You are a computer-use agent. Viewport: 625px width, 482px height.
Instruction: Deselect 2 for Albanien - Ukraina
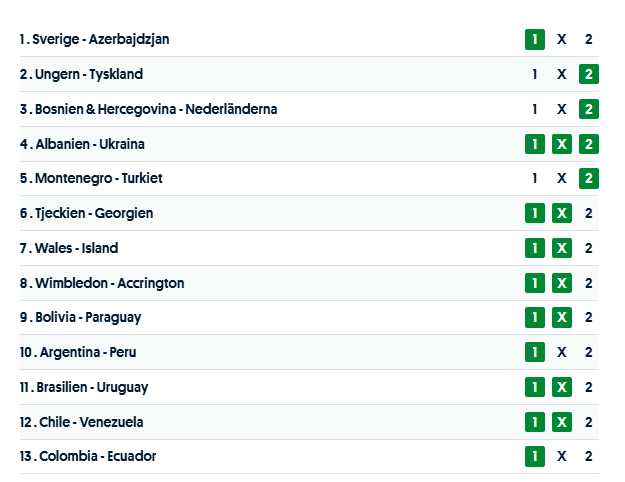pyautogui.click(x=589, y=144)
